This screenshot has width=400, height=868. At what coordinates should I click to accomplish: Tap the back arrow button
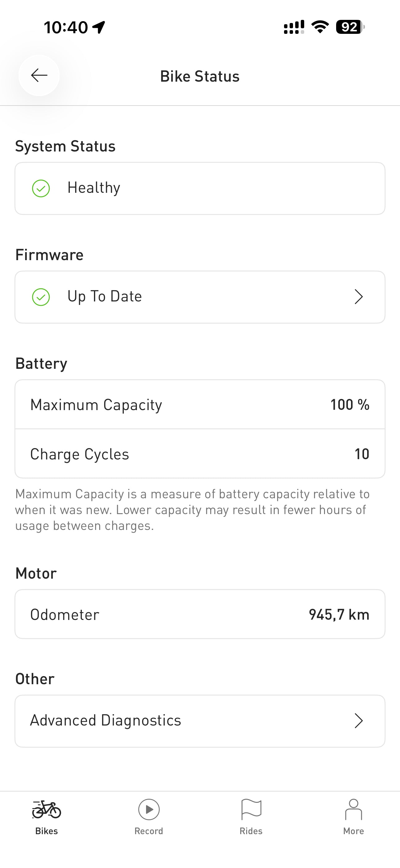click(x=39, y=75)
